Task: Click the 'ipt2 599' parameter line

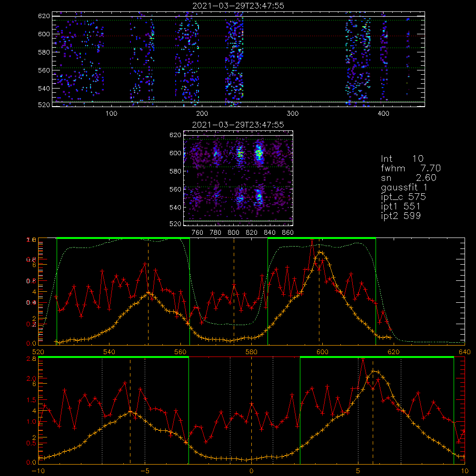Action: (x=401, y=216)
